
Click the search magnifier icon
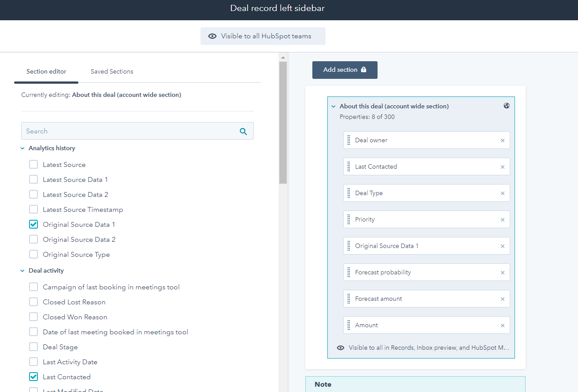(x=243, y=131)
